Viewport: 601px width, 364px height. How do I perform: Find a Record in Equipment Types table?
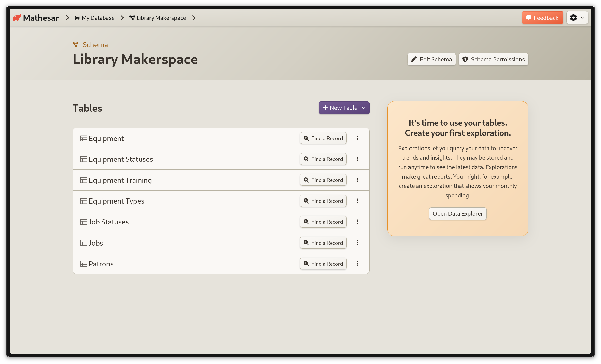point(323,201)
